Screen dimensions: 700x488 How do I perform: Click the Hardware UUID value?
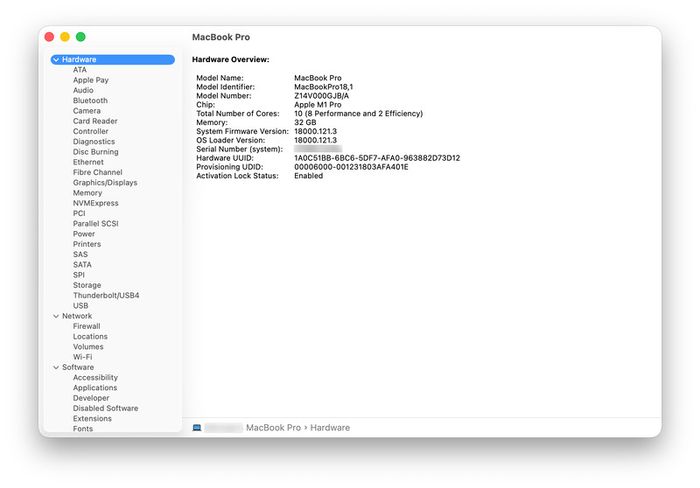pyautogui.click(x=377, y=158)
